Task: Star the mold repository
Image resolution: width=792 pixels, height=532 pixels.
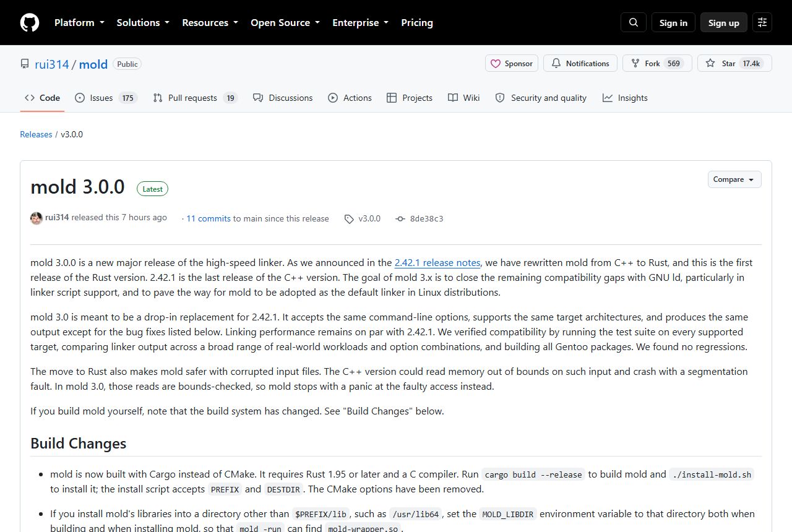Action: [x=734, y=64]
